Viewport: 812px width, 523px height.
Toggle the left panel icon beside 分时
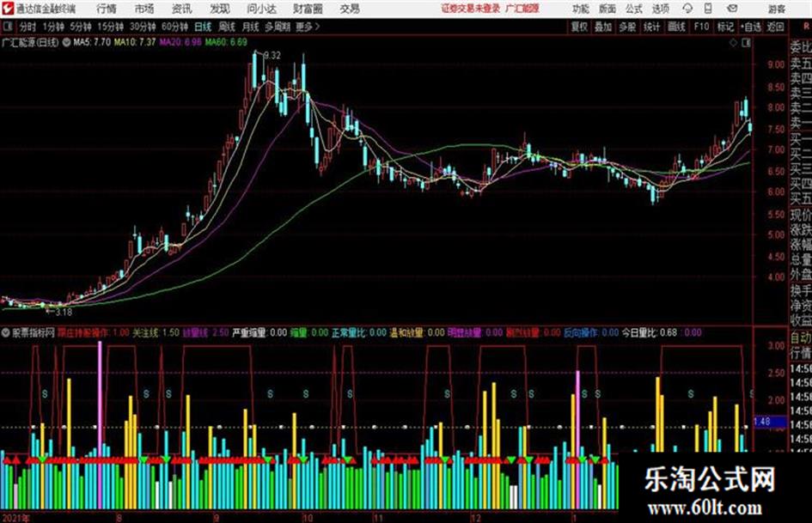pos(8,27)
